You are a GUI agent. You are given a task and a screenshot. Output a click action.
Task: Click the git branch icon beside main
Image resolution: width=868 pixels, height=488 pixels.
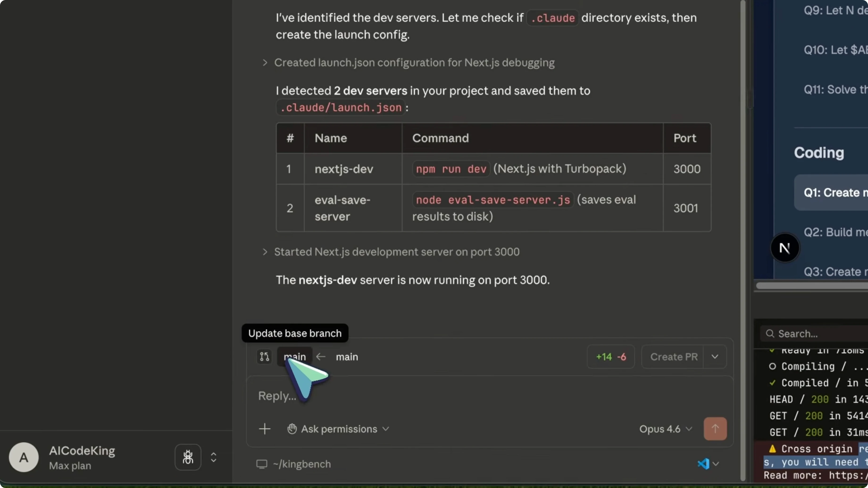pyautogui.click(x=264, y=357)
